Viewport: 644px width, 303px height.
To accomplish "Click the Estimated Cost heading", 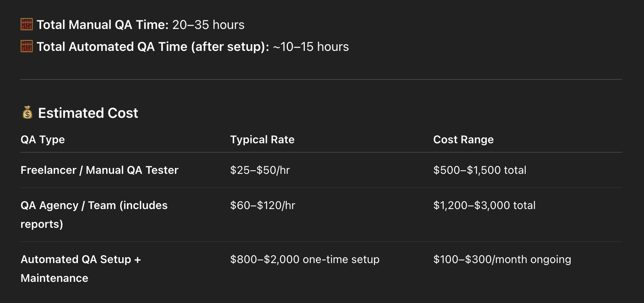I will pyautogui.click(x=88, y=113).
